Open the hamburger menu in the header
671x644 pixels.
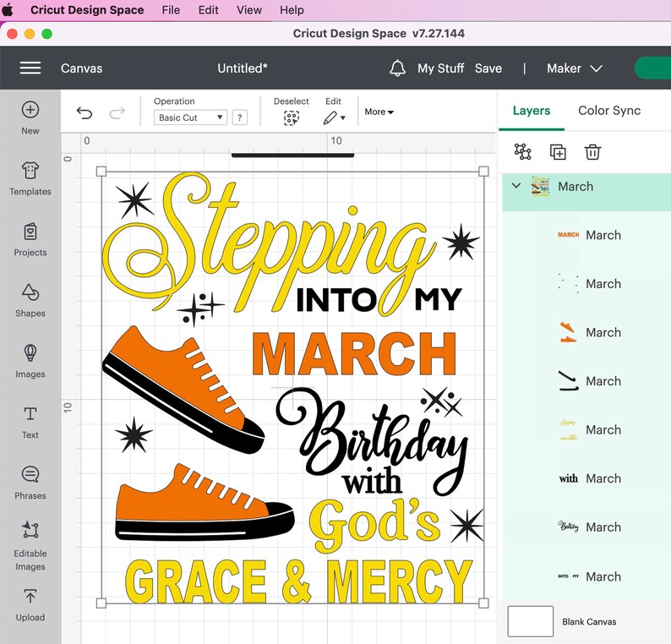coord(30,68)
